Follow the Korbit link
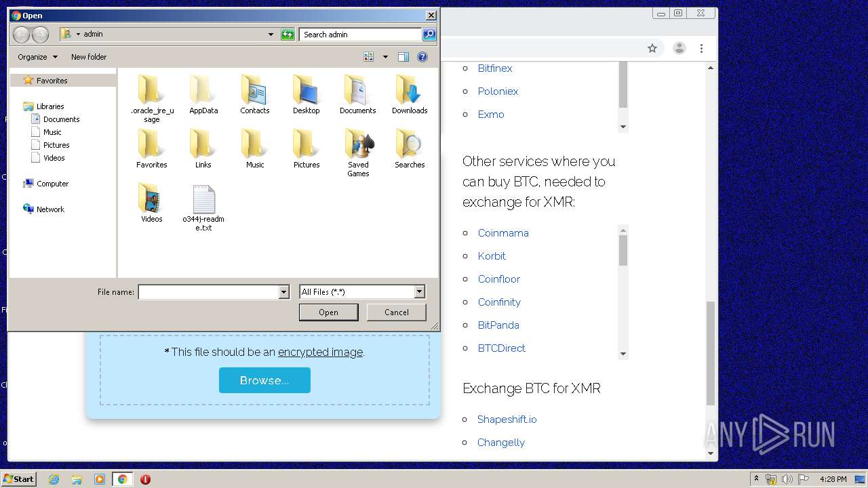 (492, 256)
